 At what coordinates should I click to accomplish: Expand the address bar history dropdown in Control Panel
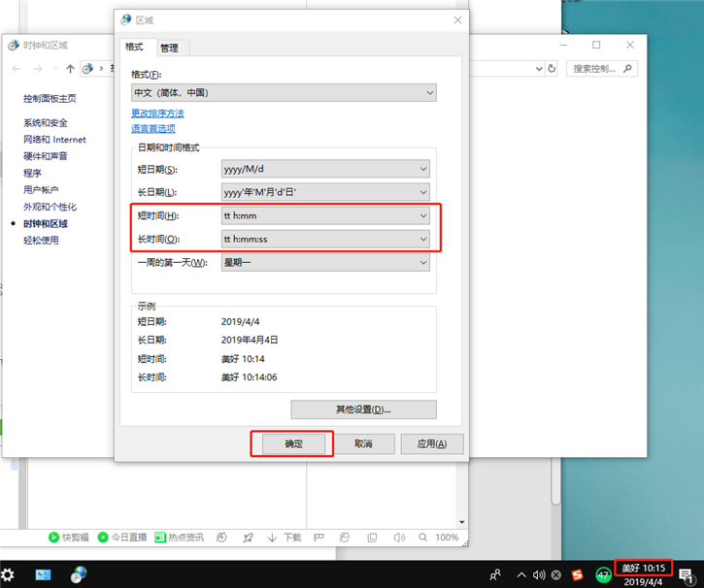pos(539,69)
